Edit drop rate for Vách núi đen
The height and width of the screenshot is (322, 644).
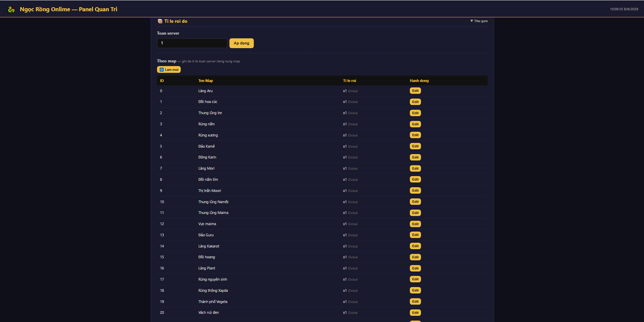pyautogui.click(x=415, y=312)
